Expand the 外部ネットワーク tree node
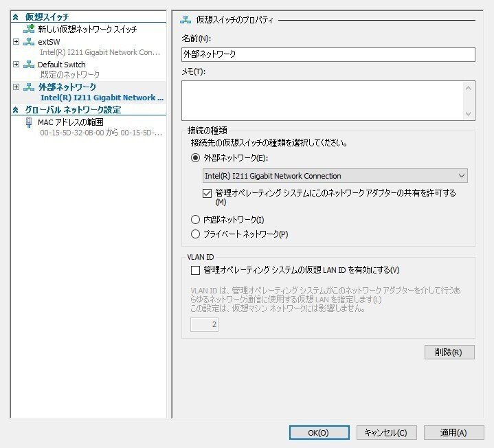Screen dimensions: 494x448 pos(16,87)
